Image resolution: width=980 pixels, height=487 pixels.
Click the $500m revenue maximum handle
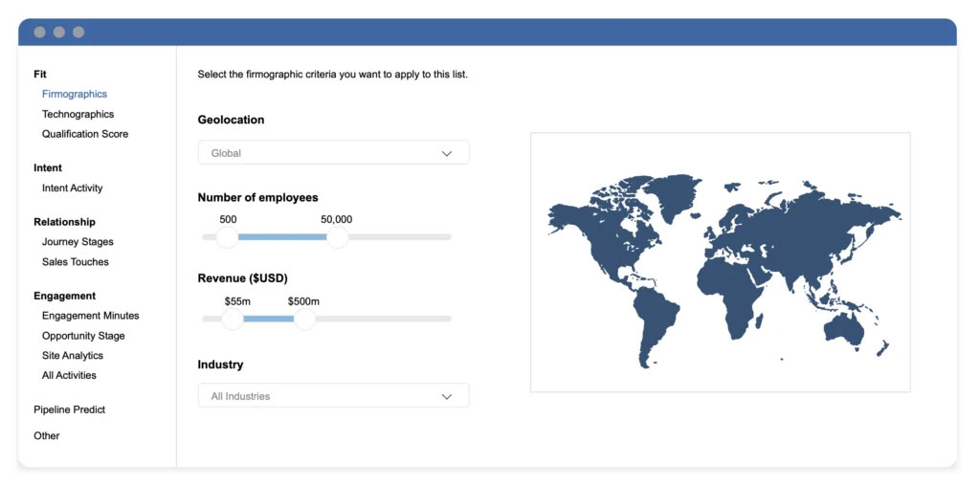(x=304, y=319)
